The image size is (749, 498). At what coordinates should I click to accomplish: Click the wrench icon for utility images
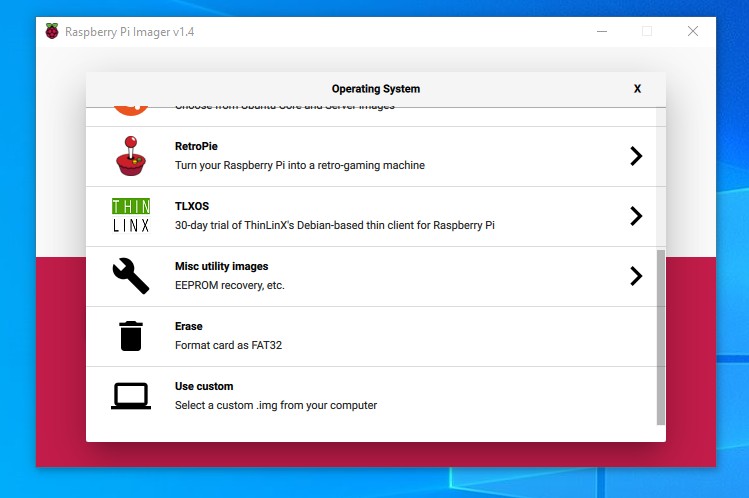[131, 276]
